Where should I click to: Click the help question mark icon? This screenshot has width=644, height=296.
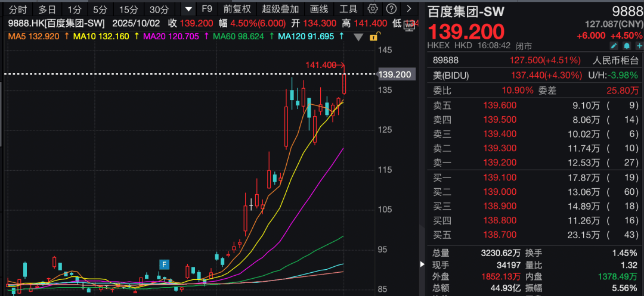point(391,9)
